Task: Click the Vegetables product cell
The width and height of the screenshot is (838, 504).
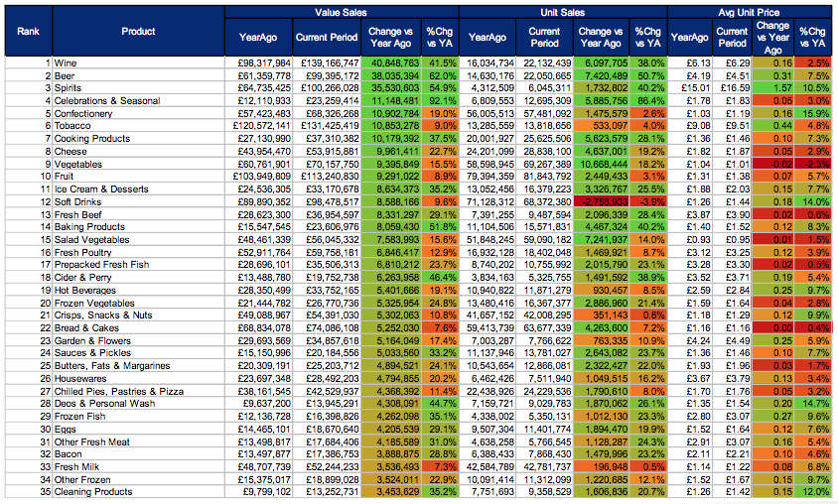Action: [x=138, y=165]
